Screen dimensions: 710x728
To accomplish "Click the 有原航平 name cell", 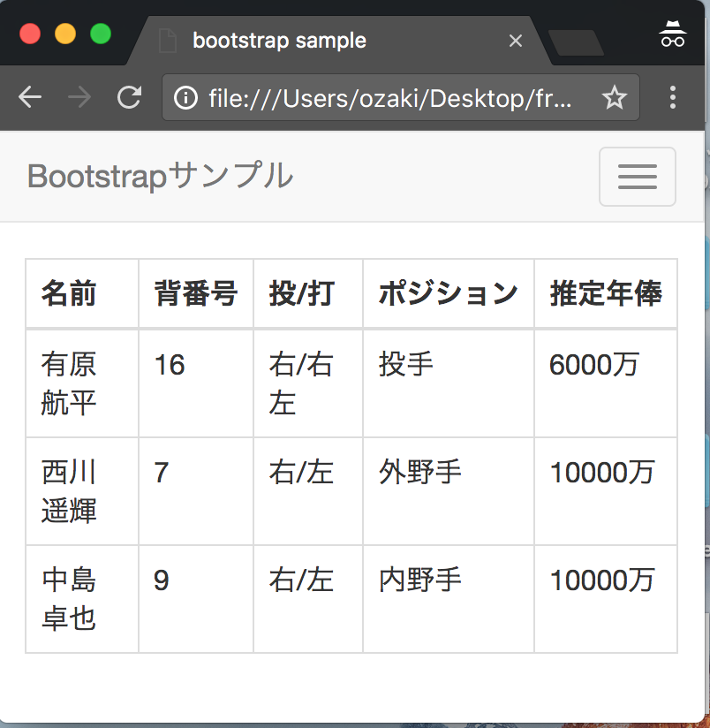I will (82, 383).
